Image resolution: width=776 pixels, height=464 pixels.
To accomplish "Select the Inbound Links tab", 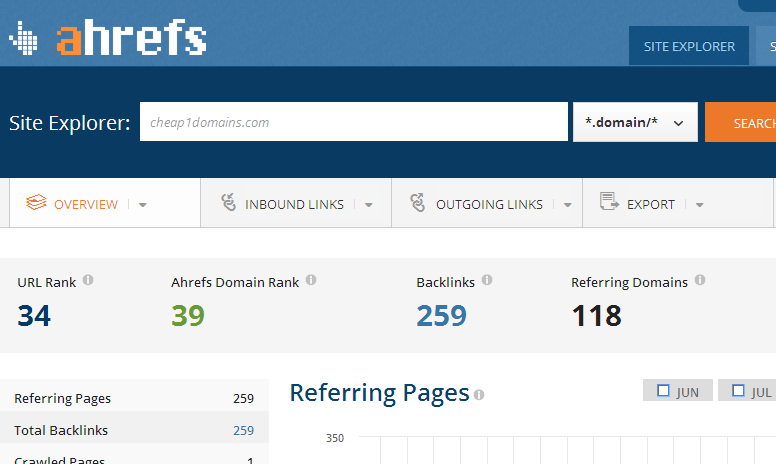I will [296, 203].
